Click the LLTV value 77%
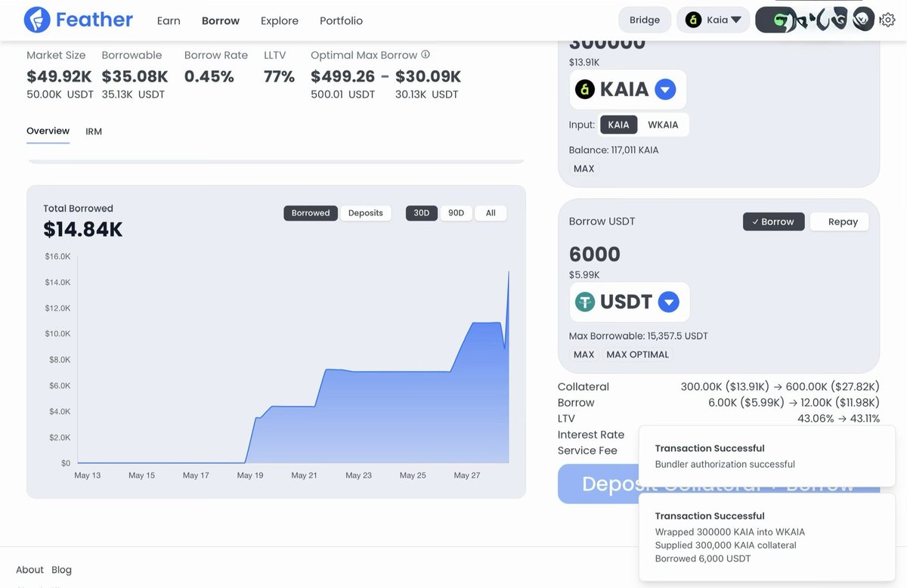907x588 pixels. [x=279, y=76]
